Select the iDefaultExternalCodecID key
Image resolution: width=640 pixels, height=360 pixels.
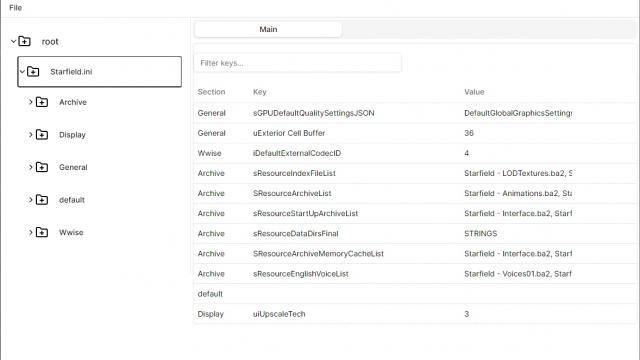[297, 153]
